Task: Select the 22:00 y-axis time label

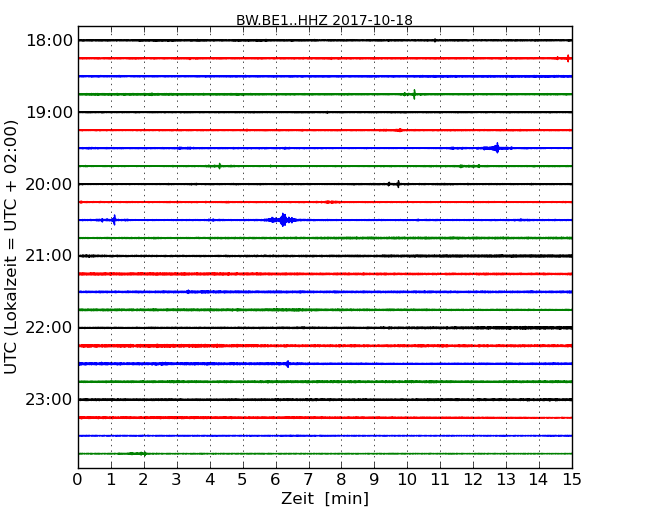Action: pyautogui.click(x=49, y=328)
